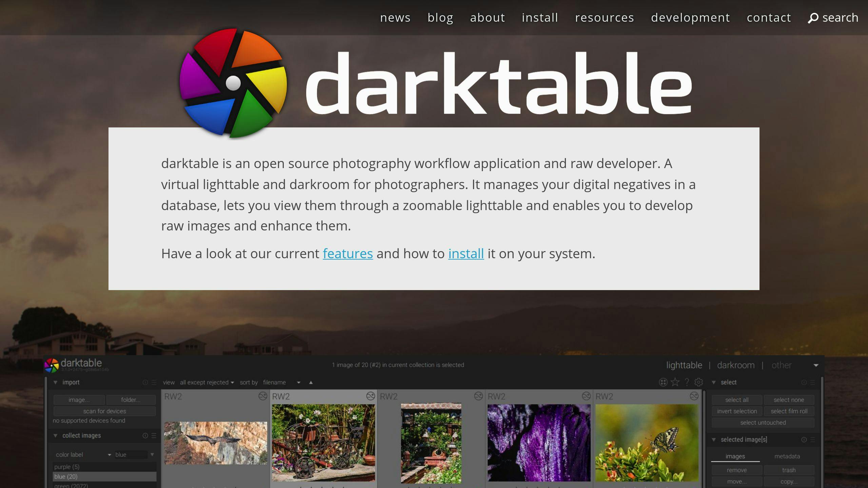Screen dimensions: 868x488
Task: Click the 'folder...' import button
Action: [131, 400]
